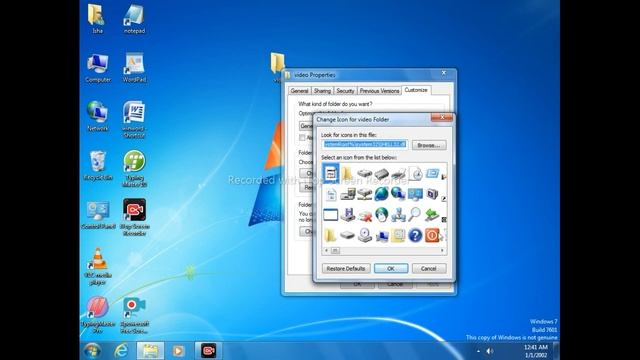Click the icon list scrollbar right arrow
The width and height of the screenshot is (640, 360).
tap(442, 251)
